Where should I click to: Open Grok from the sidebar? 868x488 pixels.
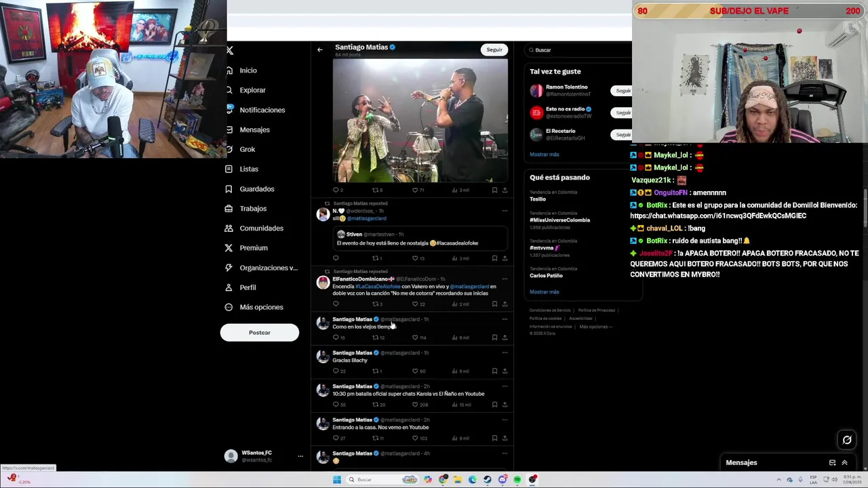pyautogui.click(x=248, y=149)
